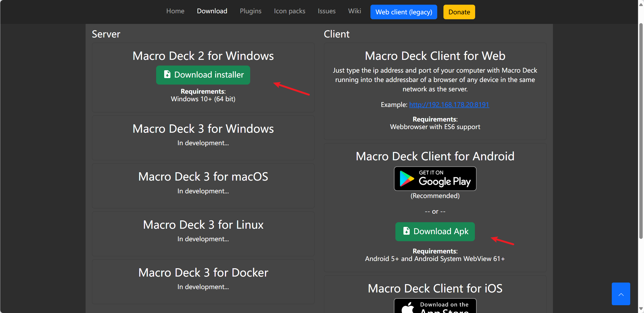644x313 pixels.
Task: Click the Web client (legacy) button
Action: point(404,12)
